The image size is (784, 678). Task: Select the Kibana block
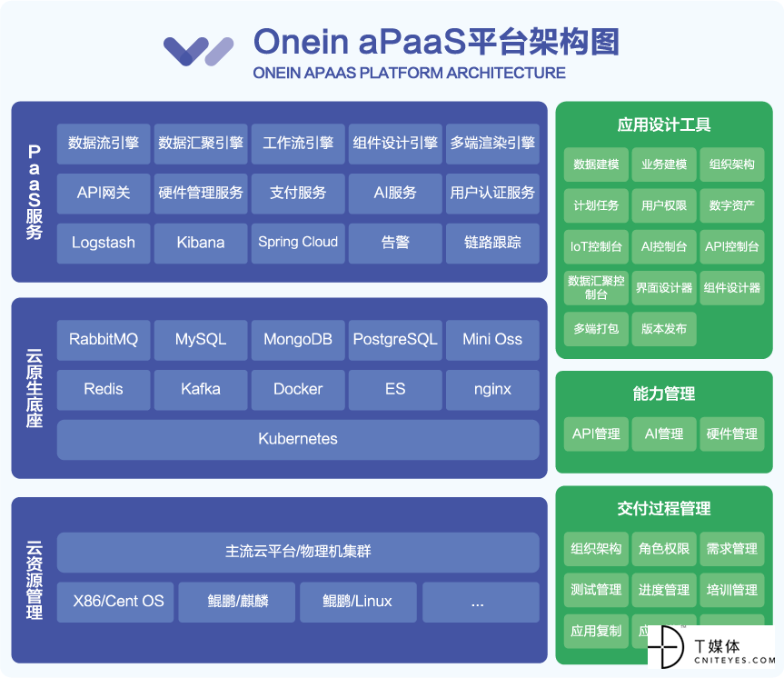(x=201, y=244)
